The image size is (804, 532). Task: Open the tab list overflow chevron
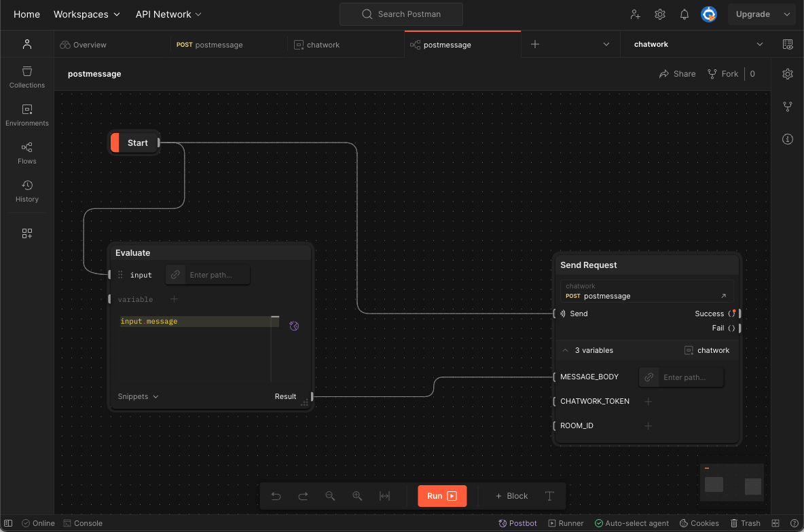tap(606, 45)
